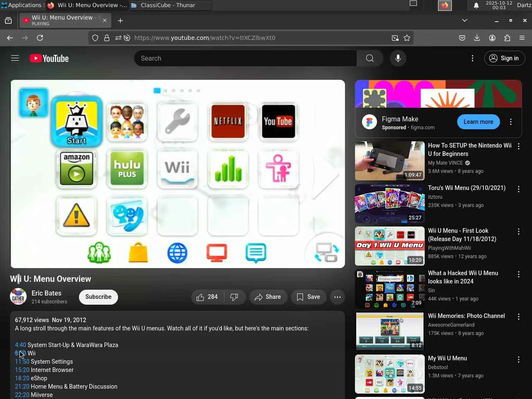Image resolution: width=532 pixels, height=399 pixels.
Task: Switch to the ClassiCube - Thunar window
Action: click(170, 5)
